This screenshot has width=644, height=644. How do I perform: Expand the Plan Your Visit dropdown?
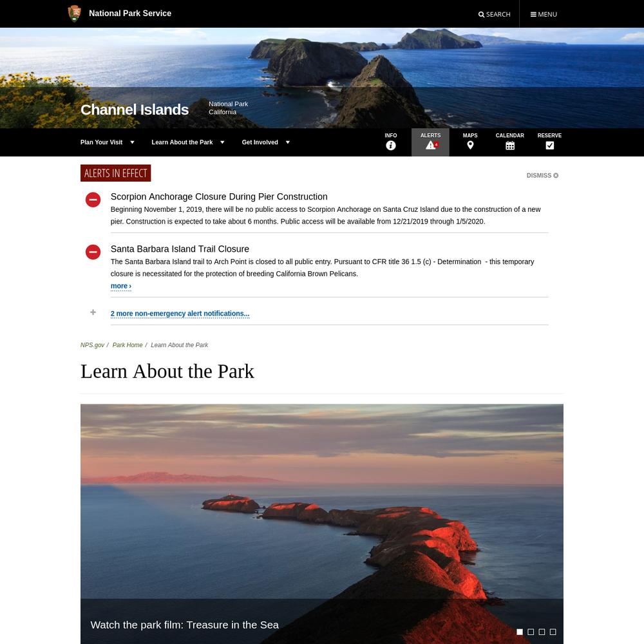point(107,142)
